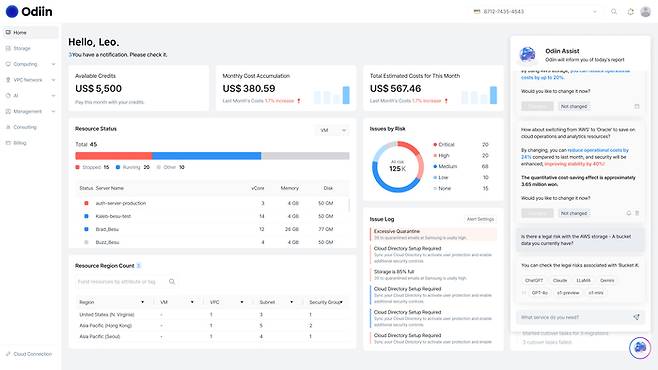
Task: Click the search magnifier in Resource Region Count
Action: pyautogui.click(x=172, y=281)
